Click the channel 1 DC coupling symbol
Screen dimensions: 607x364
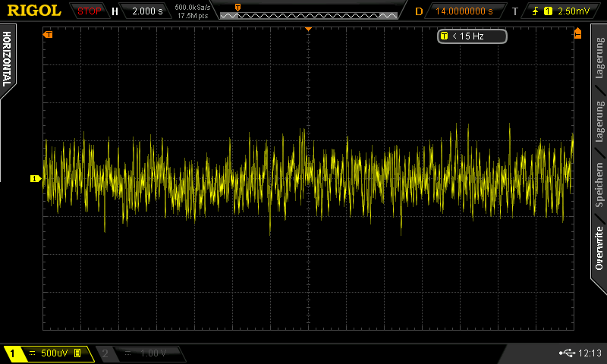32,353
